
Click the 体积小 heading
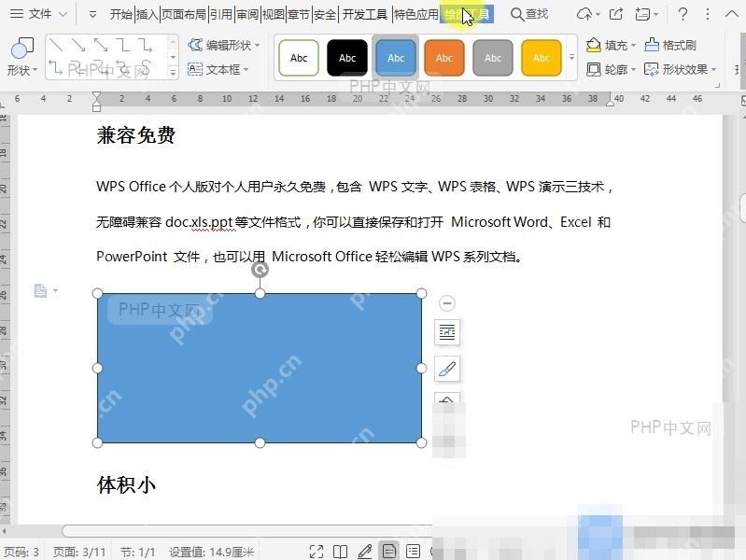[126, 484]
